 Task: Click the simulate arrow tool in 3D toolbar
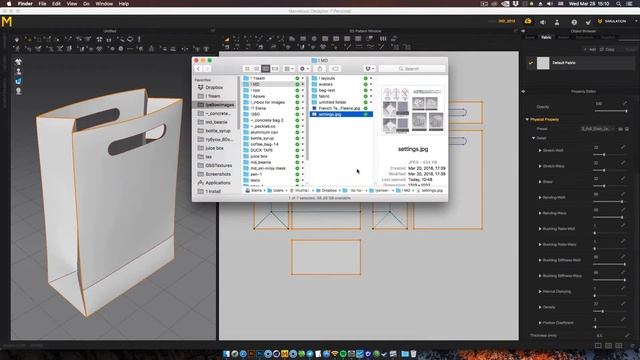click(x=17, y=40)
